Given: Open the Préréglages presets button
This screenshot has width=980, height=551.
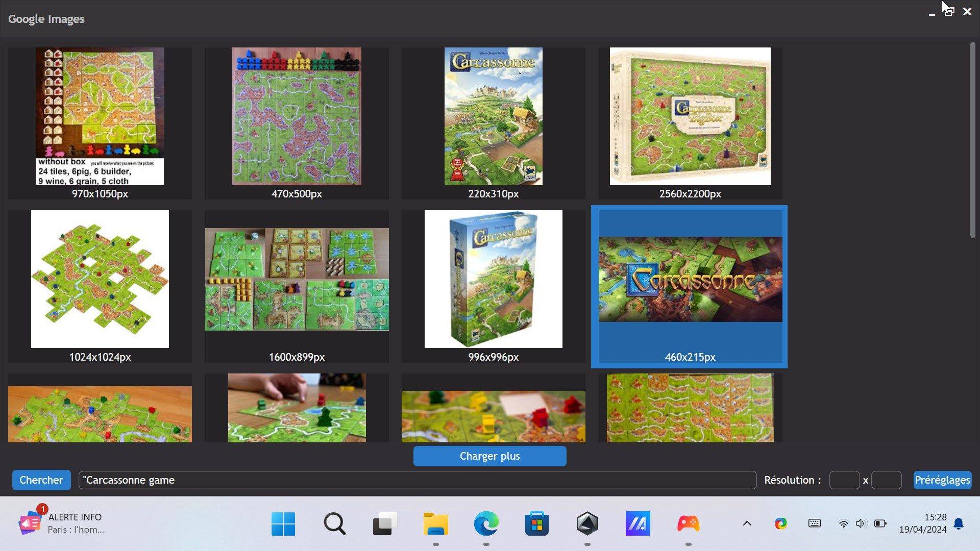Looking at the screenshot, I should [x=942, y=480].
